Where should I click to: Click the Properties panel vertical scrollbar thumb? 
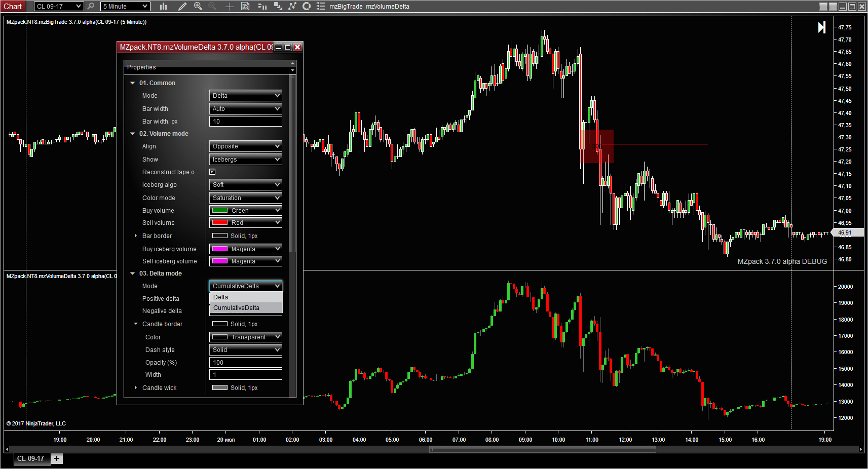point(292,164)
